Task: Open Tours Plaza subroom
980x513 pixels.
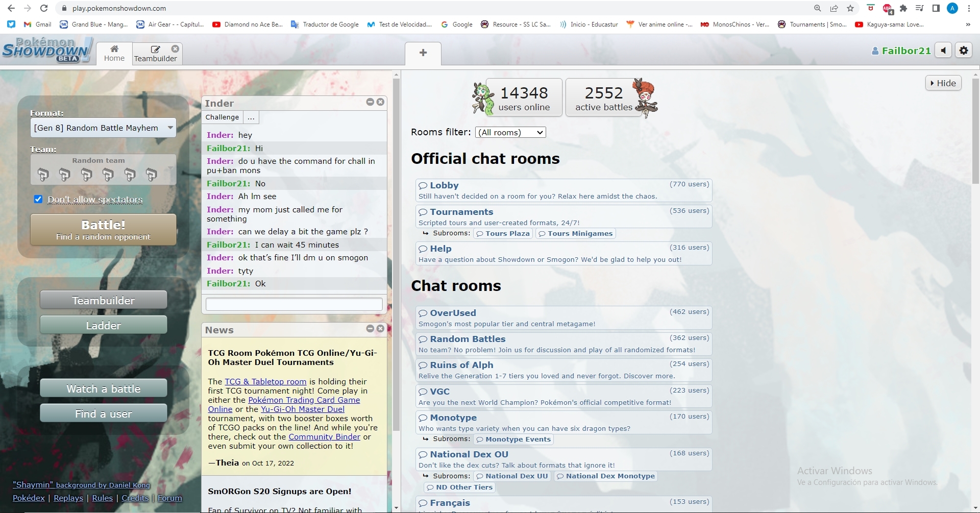Action: click(x=503, y=234)
